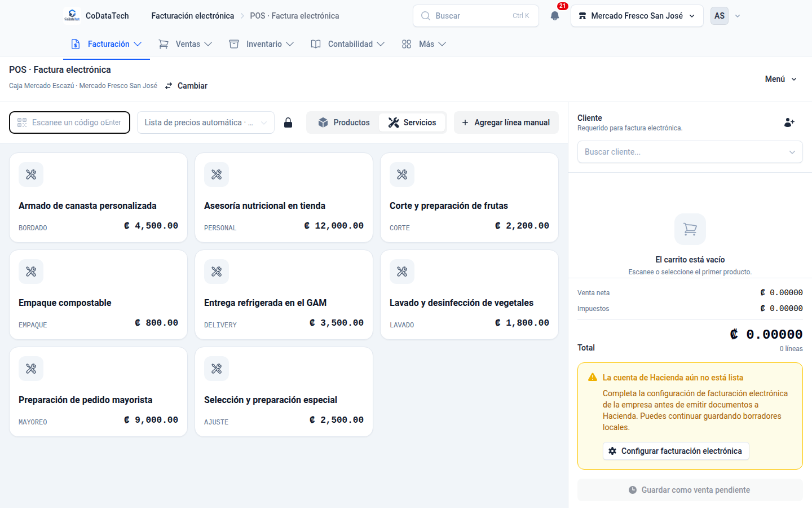The width and height of the screenshot is (812, 508).
Task: Open the Lista de precios automática dropdown
Action: click(206, 122)
